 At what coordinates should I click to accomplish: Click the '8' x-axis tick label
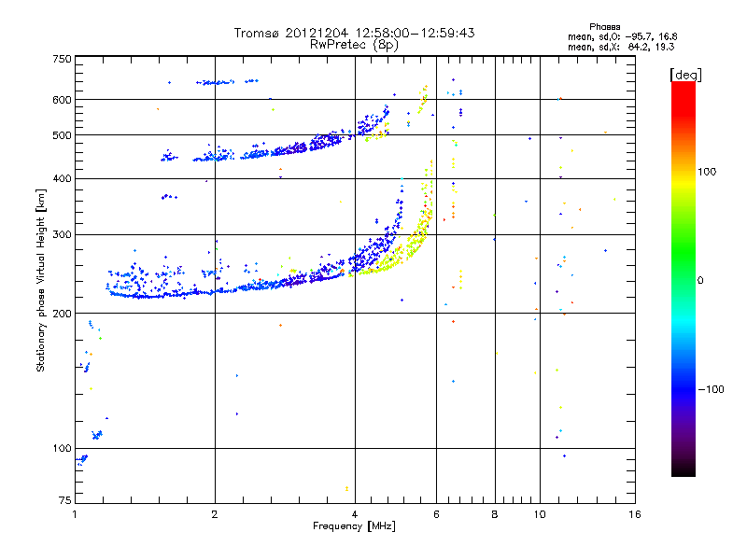pyautogui.click(x=495, y=514)
